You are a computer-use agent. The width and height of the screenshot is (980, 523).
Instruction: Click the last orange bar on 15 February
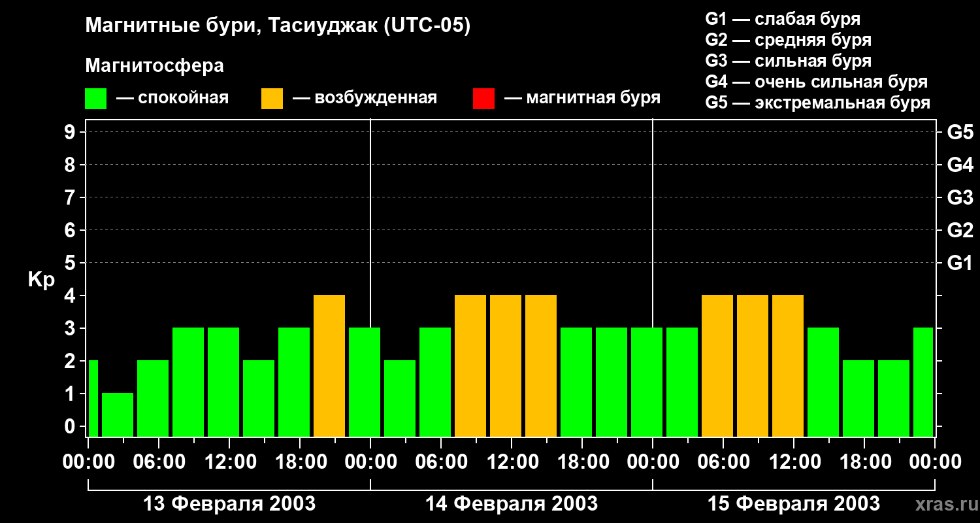coord(788,365)
